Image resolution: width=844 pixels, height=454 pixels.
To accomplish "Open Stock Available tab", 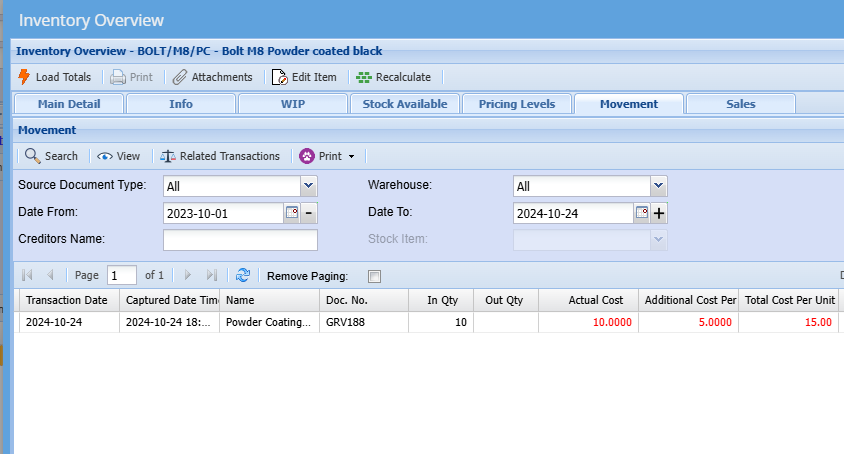I will tap(405, 104).
